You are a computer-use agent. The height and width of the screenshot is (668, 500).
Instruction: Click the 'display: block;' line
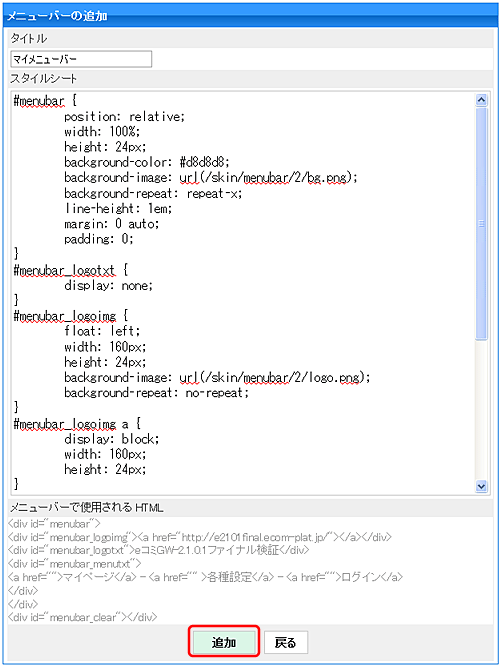coord(112,439)
